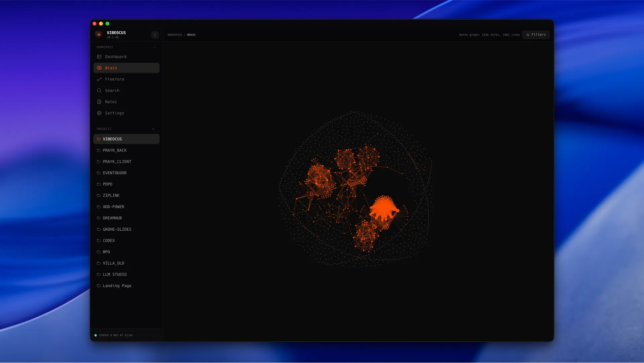
Task: Click the CODEX folder icon
Action: [99, 241]
